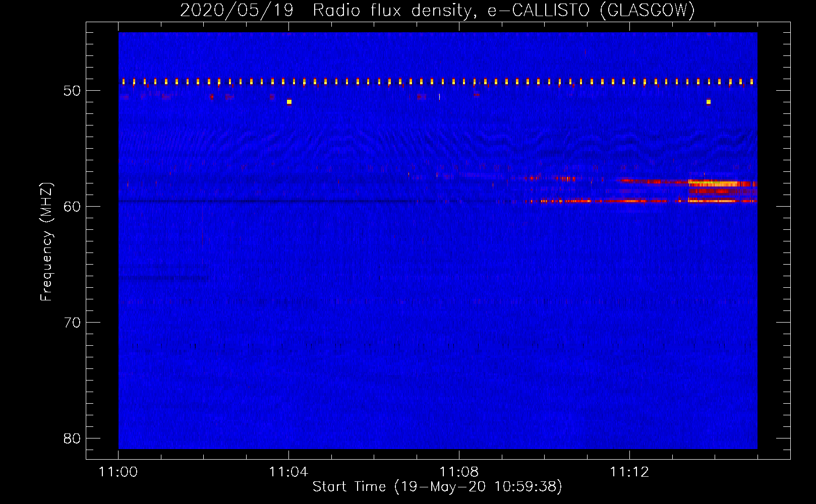Click the yellow square marker near 11:14
The image size is (816, 504).
coord(709,102)
